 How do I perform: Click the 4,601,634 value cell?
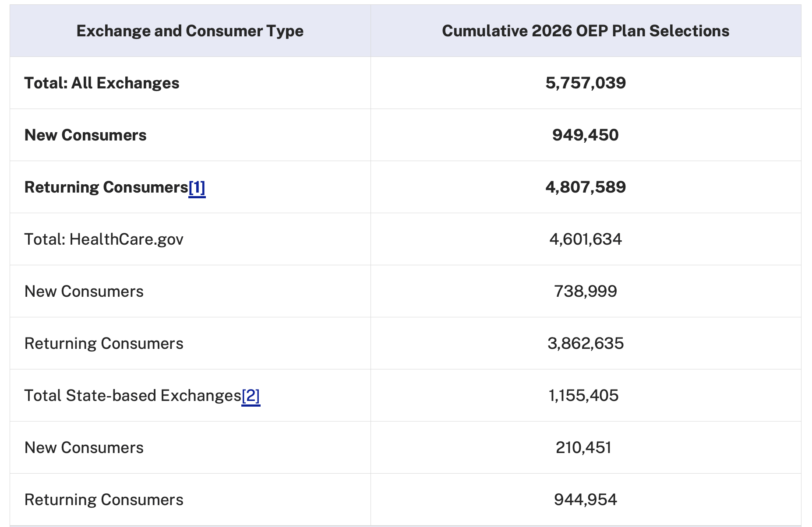(x=586, y=239)
